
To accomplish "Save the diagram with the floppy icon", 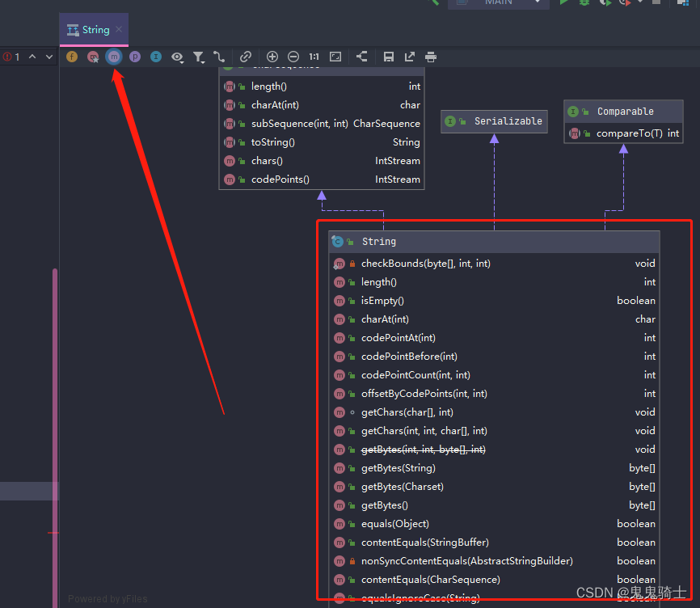I will pyautogui.click(x=389, y=57).
